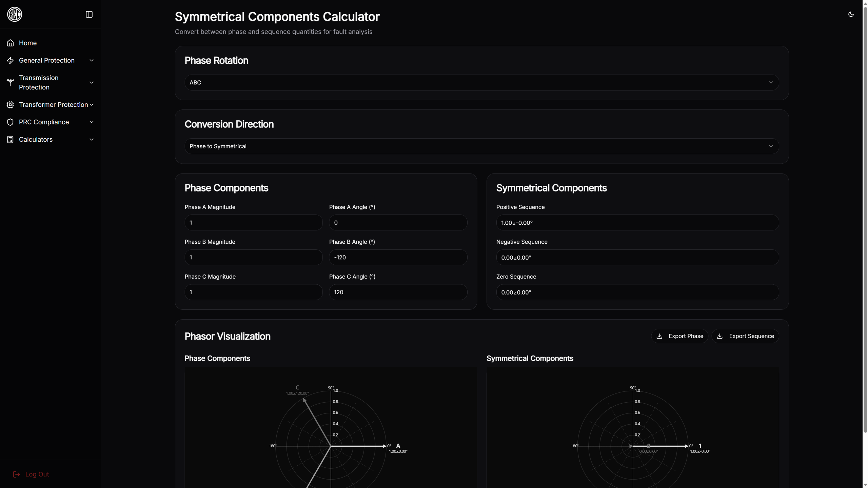Click the Calculators icon in the sidebar
The image size is (868, 488).
click(10, 140)
